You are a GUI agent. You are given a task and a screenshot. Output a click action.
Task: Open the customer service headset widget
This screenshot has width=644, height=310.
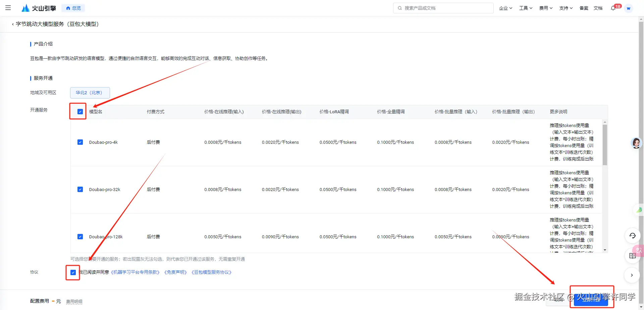pos(633,236)
